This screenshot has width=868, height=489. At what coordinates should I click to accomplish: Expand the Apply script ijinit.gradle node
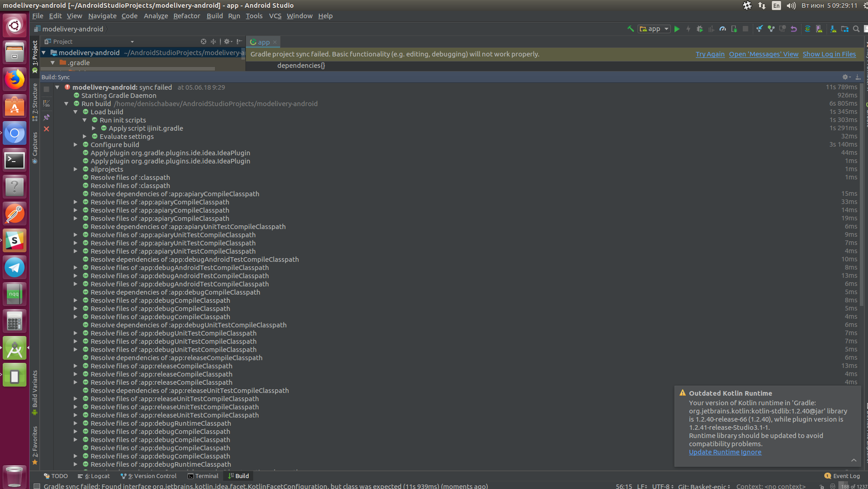tap(94, 128)
